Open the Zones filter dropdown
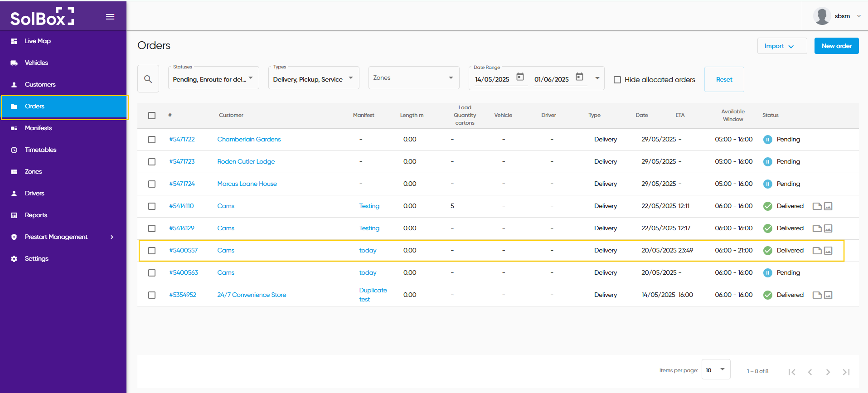The width and height of the screenshot is (868, 393). point(414,78)
